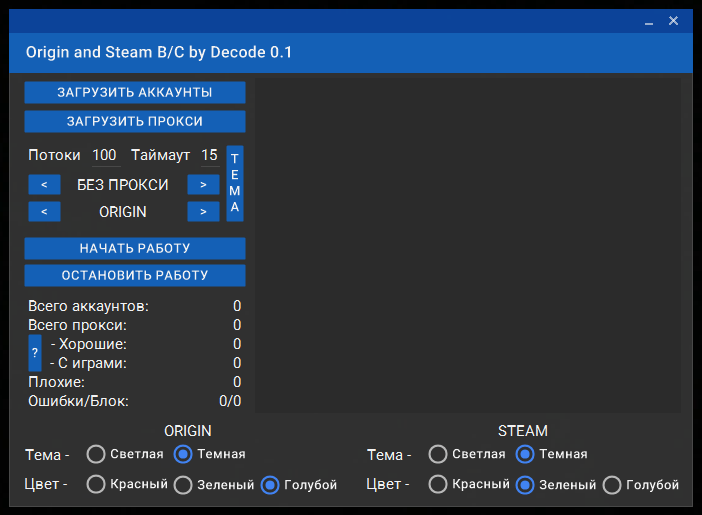Click the Всего прокси: counter label

[x=77, y=325]
